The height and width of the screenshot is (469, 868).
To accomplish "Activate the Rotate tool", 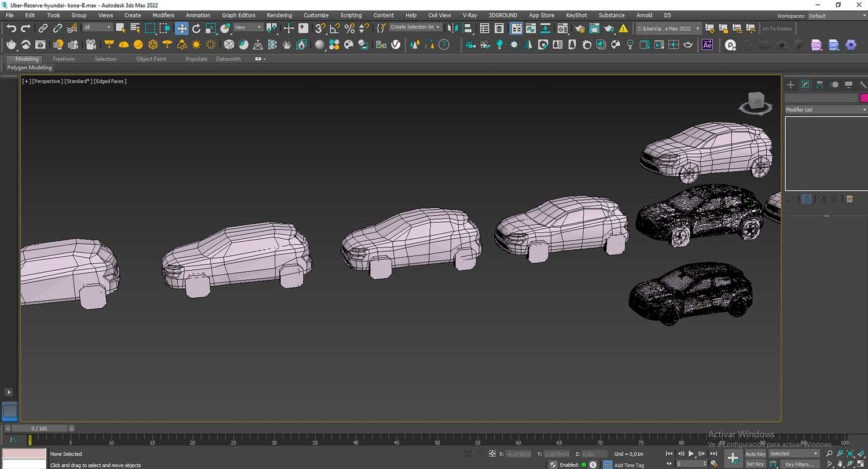I will tap(196, 28).
